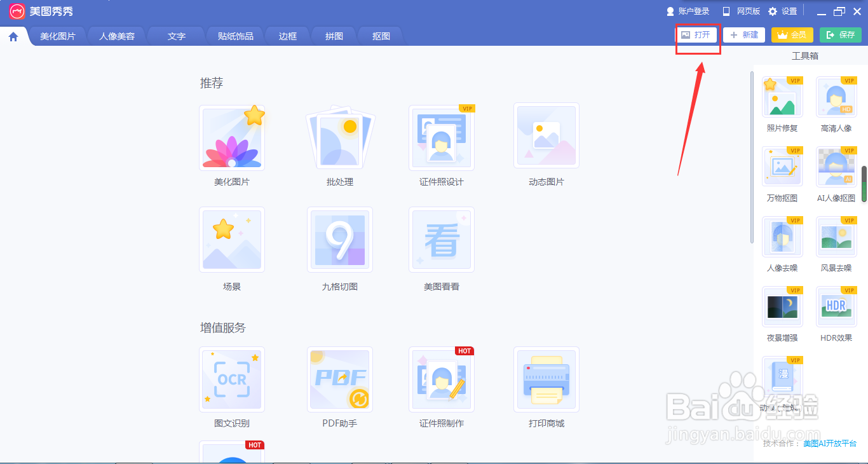Open the 抠图 cutout tab
Screen dimensions: 868x464
click(381, 36)
